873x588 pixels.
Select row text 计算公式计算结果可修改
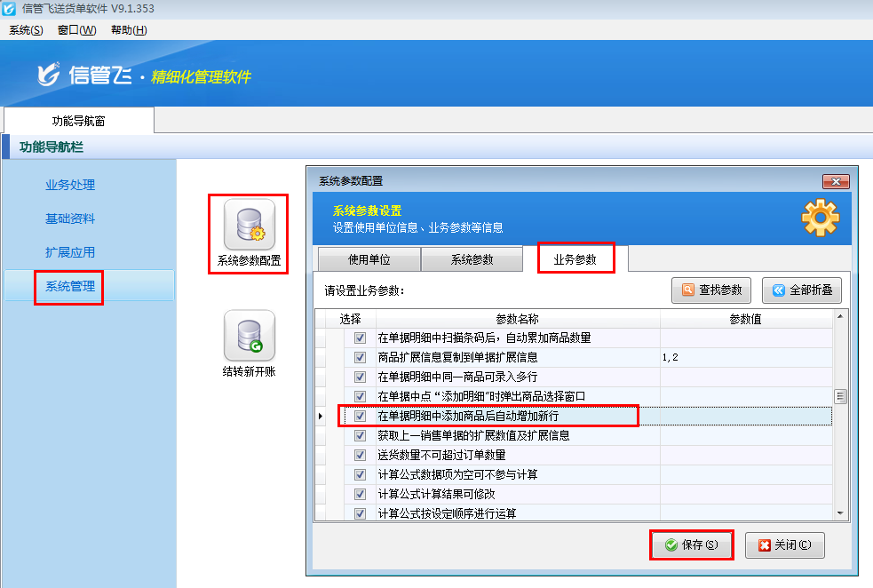[437, 494]
